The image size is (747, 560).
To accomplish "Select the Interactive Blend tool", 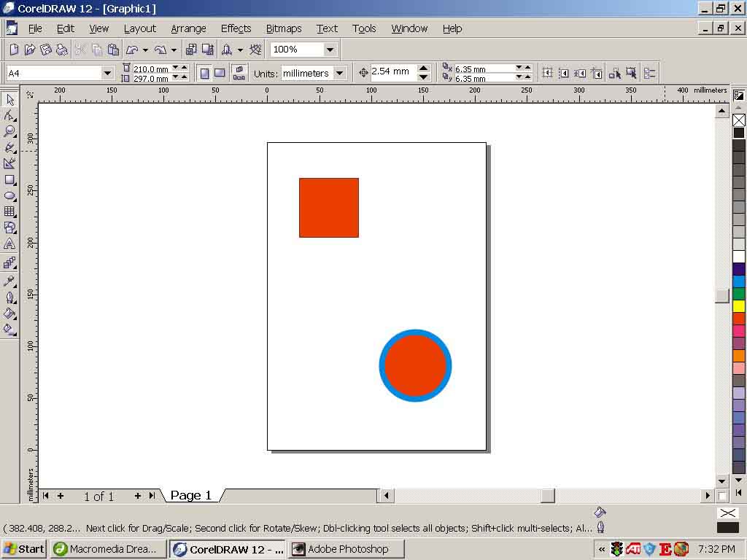I will (9, 262).
